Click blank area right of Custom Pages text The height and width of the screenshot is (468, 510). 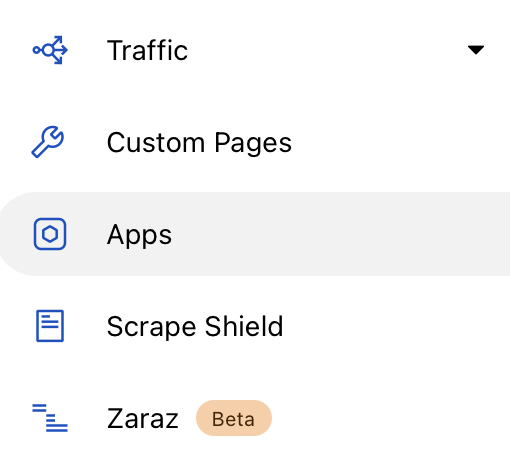point(400,143)
